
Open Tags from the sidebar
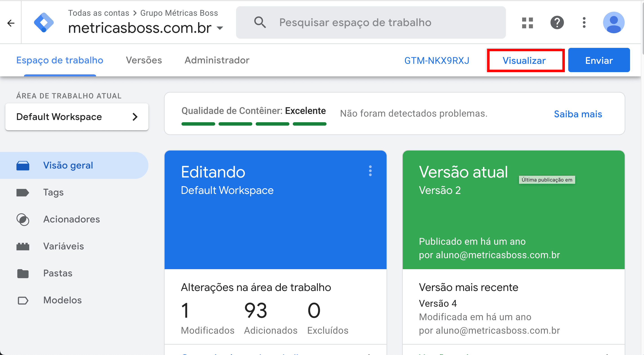(53, 192)
